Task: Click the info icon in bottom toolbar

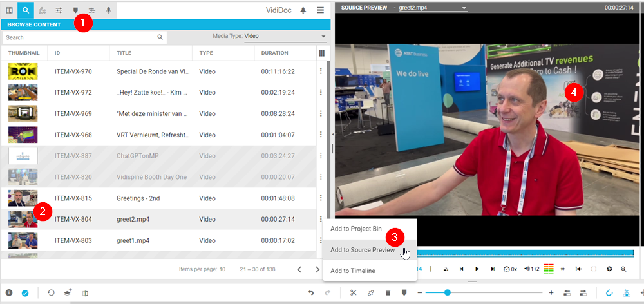Action: click(x=9, y=293)
